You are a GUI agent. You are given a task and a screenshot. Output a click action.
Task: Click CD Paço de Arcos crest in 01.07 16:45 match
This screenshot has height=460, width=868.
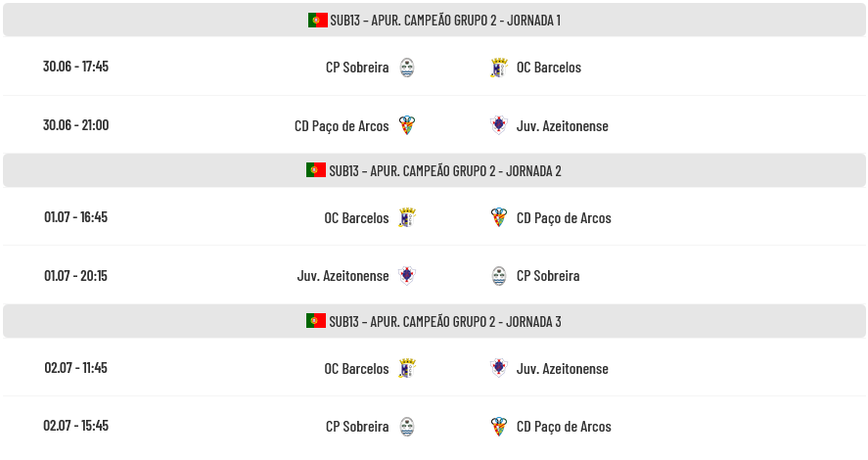tap(499, 217)
